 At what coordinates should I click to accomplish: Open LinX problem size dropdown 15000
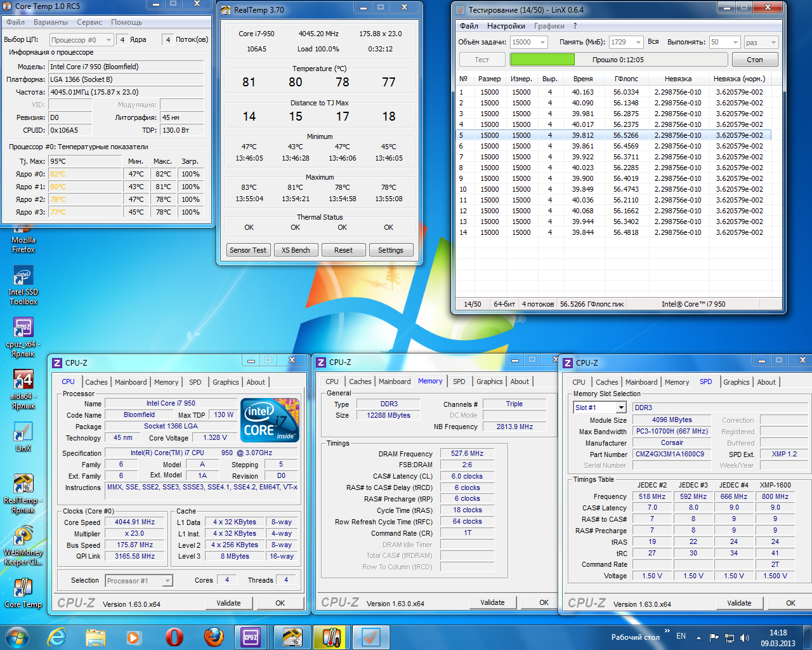[528, 42]
